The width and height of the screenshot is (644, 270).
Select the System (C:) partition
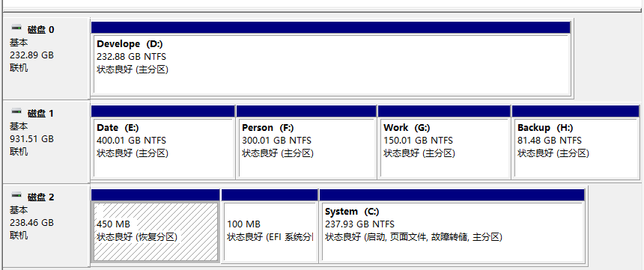[x=452, y=226]
